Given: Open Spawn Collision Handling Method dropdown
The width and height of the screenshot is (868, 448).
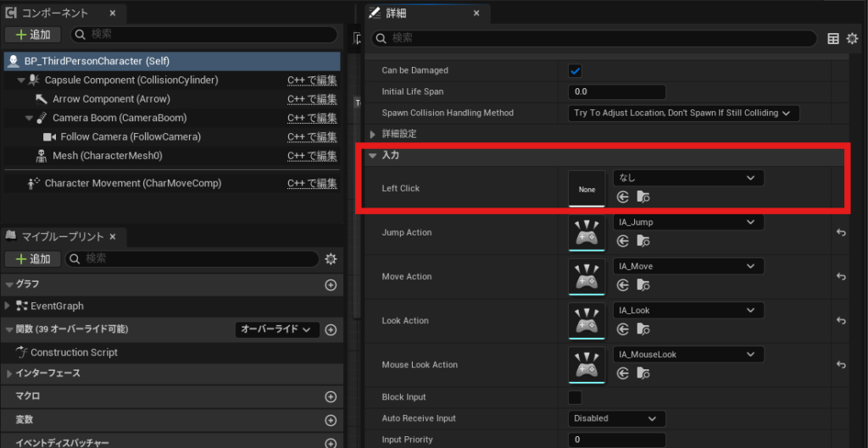Looking at the screenshot, I should pyautogui.click(x=682, y=113).
